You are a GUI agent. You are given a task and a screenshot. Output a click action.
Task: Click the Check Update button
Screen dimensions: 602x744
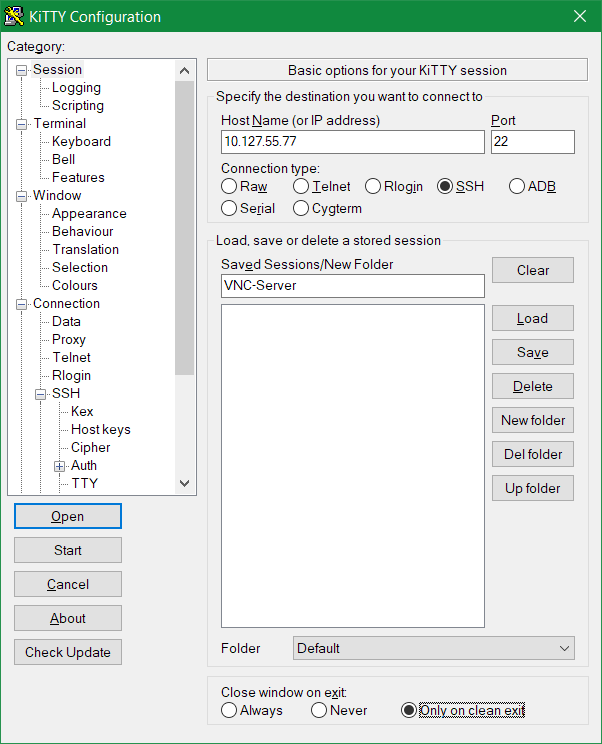point(68,652)
